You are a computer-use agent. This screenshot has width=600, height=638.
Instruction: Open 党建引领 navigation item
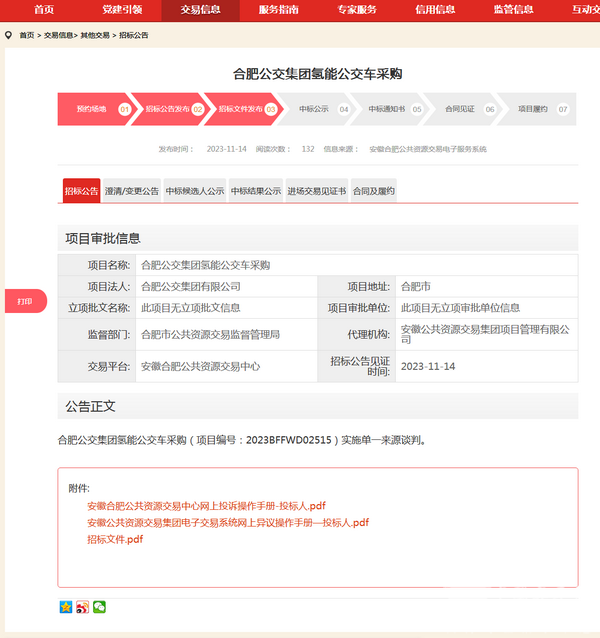click(x=122, y=10)
